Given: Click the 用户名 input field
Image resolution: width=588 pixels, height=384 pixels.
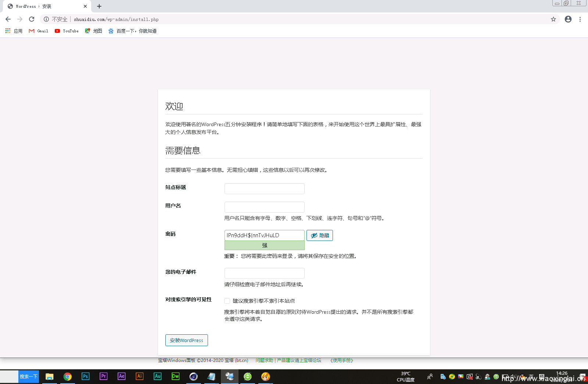Looking at the screenshot, I should click(x=265, y=207).
